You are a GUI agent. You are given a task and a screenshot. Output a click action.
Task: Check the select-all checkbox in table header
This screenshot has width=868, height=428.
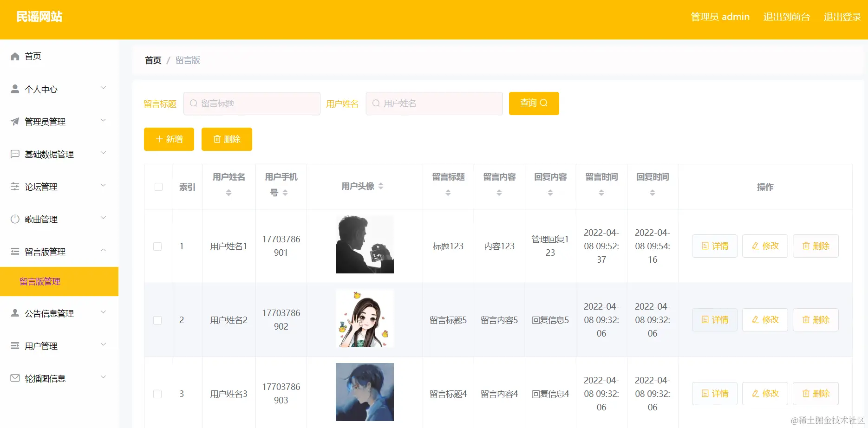[158, 187]
